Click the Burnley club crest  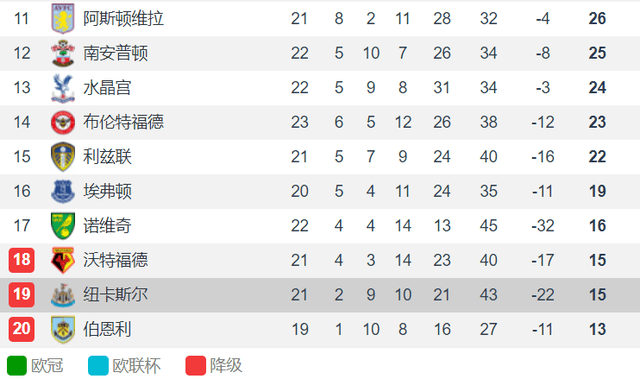(x=62, y=329)
